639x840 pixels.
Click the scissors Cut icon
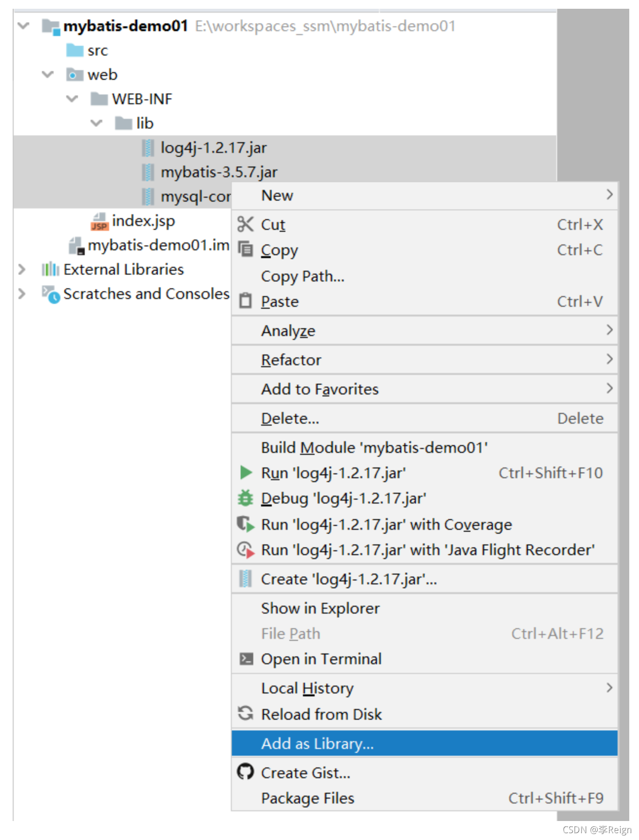coord(245,224)
